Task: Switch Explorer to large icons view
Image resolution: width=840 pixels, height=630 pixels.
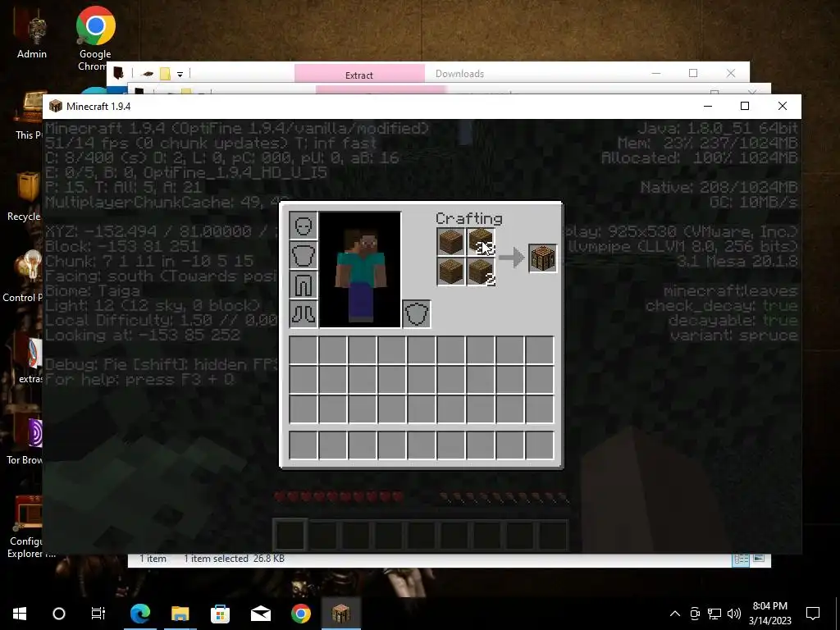Action: point(758,559)
